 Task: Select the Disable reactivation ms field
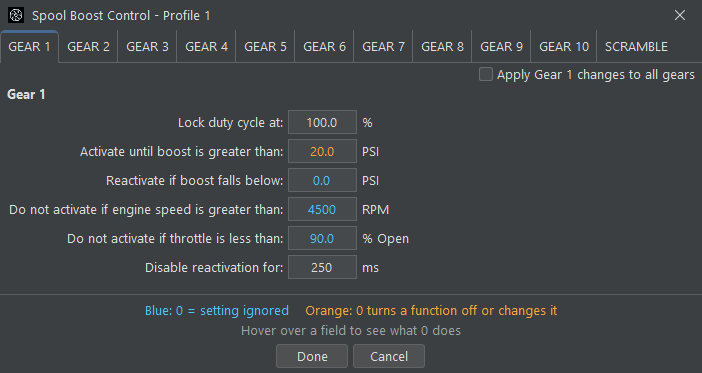[322, 267]
